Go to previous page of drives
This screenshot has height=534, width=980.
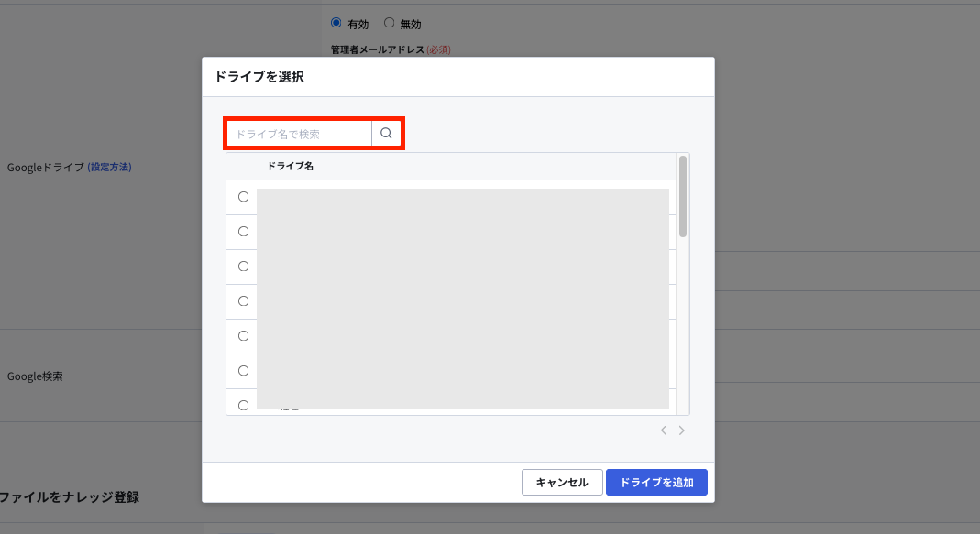(664, 430)
